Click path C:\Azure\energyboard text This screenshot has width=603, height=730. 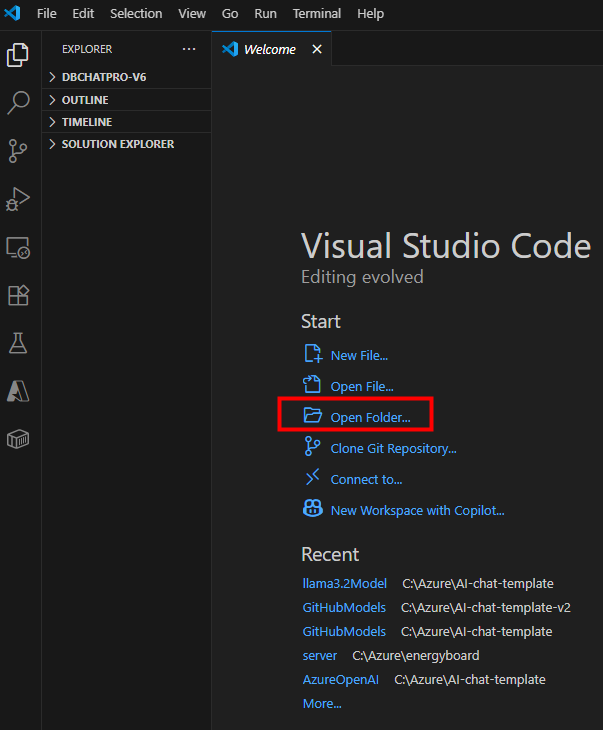[415, 656]
